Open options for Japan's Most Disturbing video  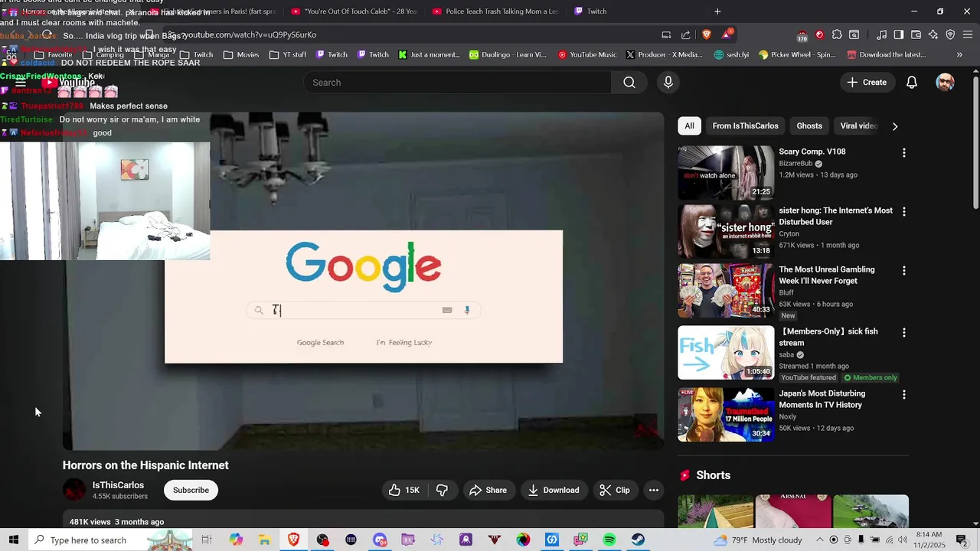(904, 395)
